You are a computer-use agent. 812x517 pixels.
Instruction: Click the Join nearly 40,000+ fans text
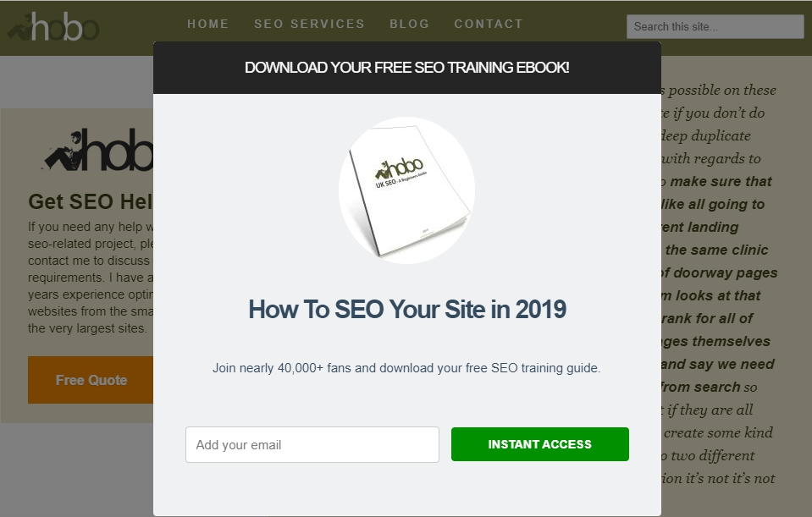click(x=406, y=368)
